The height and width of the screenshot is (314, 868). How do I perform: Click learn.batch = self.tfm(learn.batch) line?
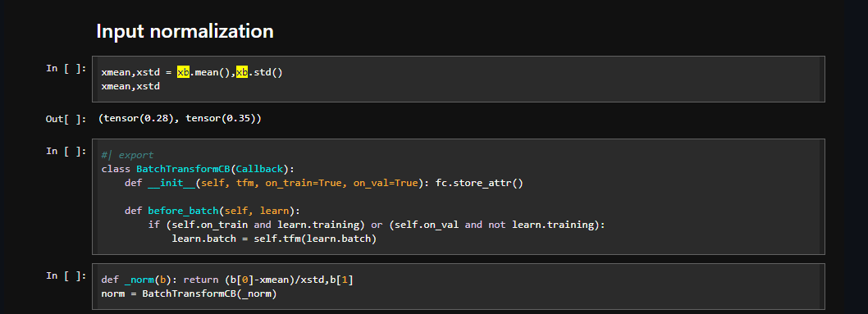[274, 239]
